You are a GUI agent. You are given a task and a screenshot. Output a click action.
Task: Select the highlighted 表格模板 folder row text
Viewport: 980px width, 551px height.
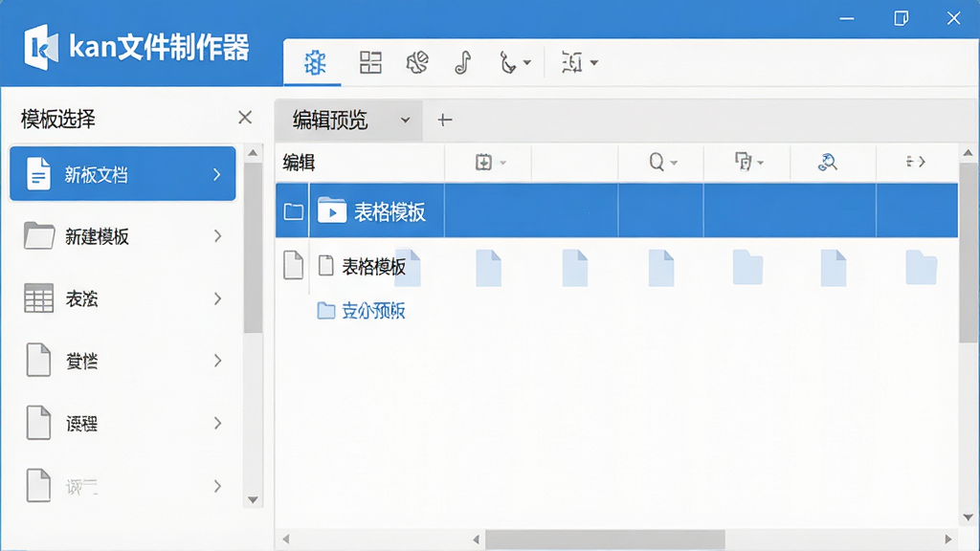[x=390, y=212]
